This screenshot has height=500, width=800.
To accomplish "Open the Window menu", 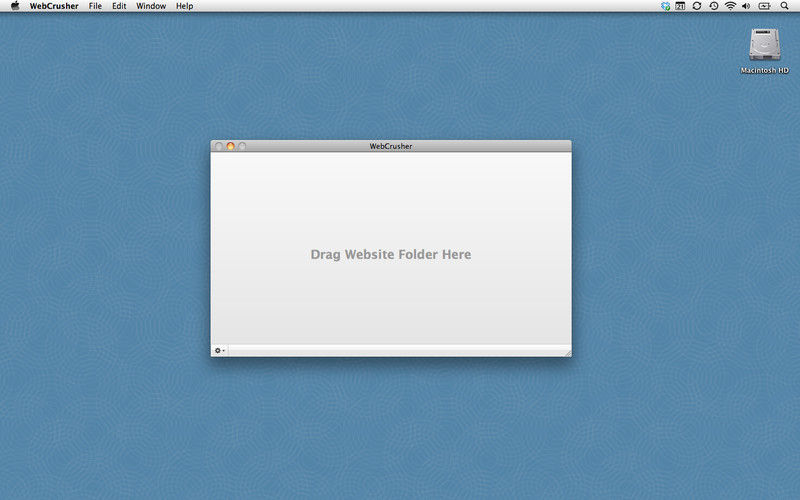I will 151,6.
